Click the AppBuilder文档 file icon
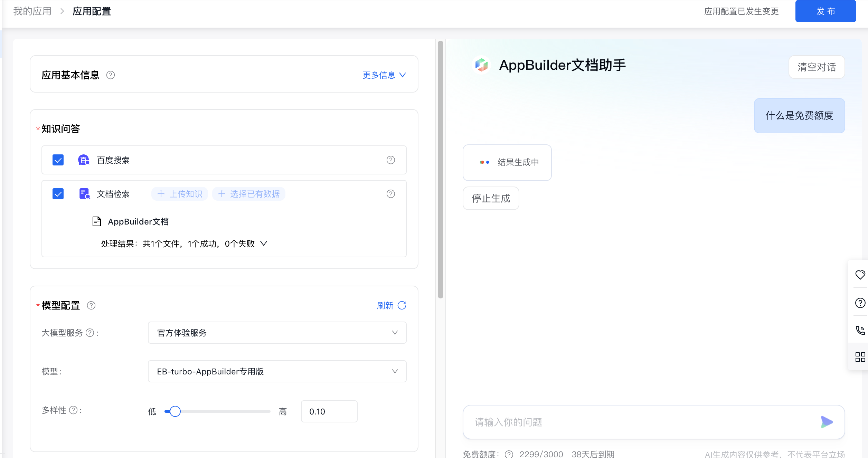The image size is (868, 458). (97, 221)
